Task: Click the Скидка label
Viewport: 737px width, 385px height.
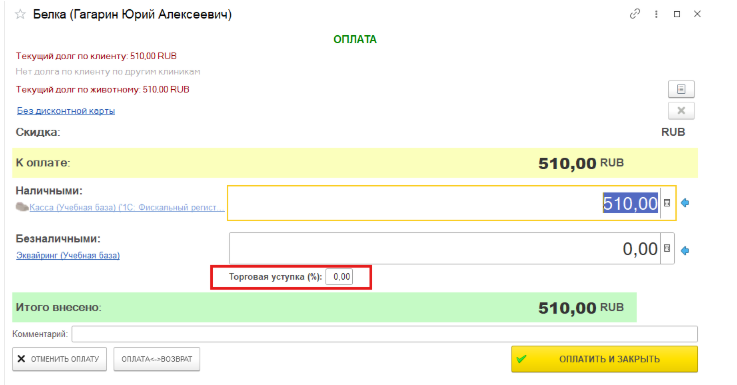Action: [x=38, y=132]
